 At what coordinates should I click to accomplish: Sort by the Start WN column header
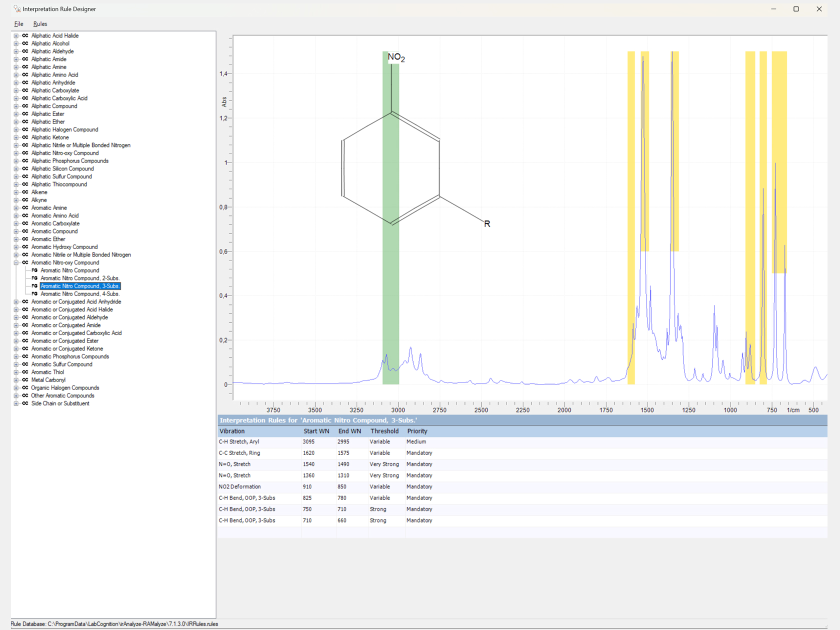click(x=316, y=431)
